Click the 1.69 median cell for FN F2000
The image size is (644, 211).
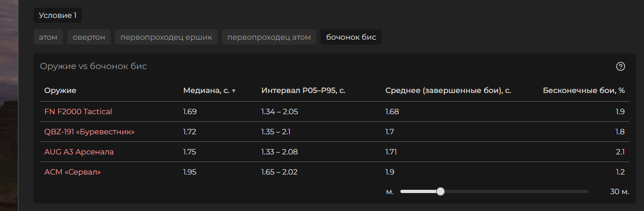click(x=190, y=111)
